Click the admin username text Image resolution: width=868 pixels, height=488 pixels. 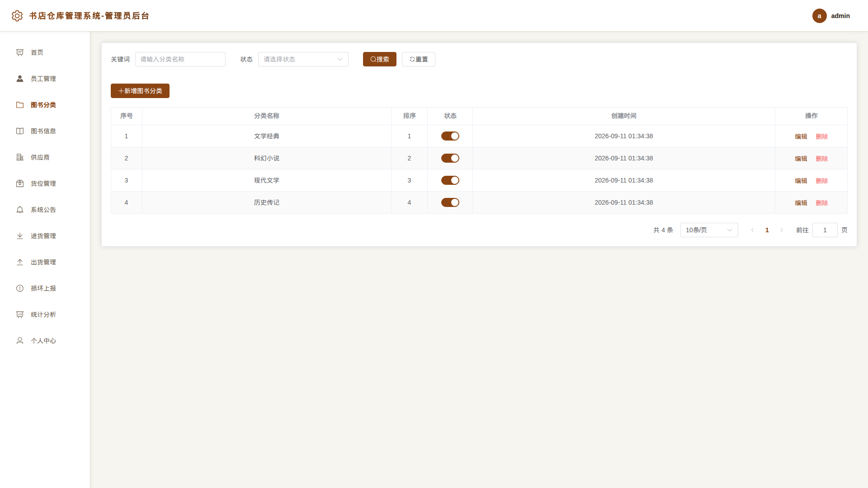click(840, 16)
